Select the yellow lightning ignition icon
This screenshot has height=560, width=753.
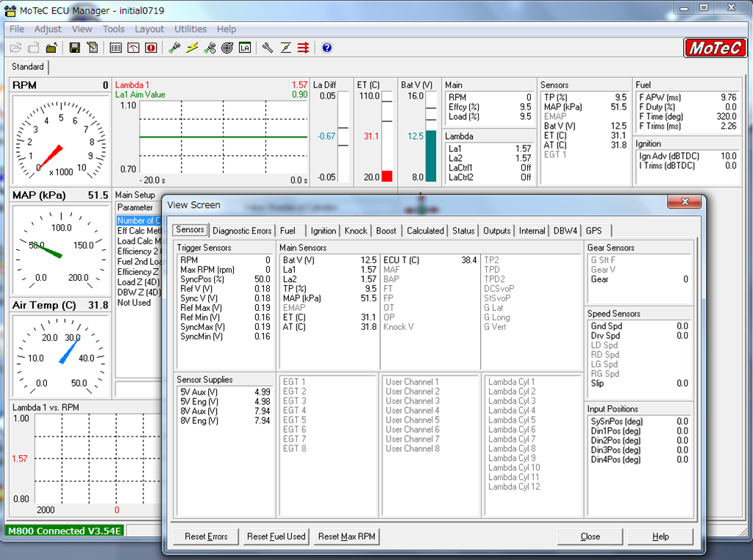pos(192,48)
